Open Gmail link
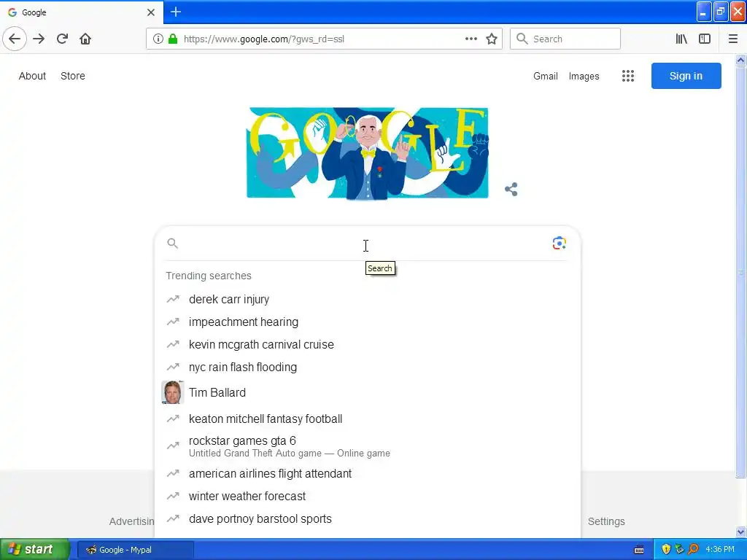Image resolution: width=747 pixels, height=560 pixels. pyautogui.click(x=546, y=76)
